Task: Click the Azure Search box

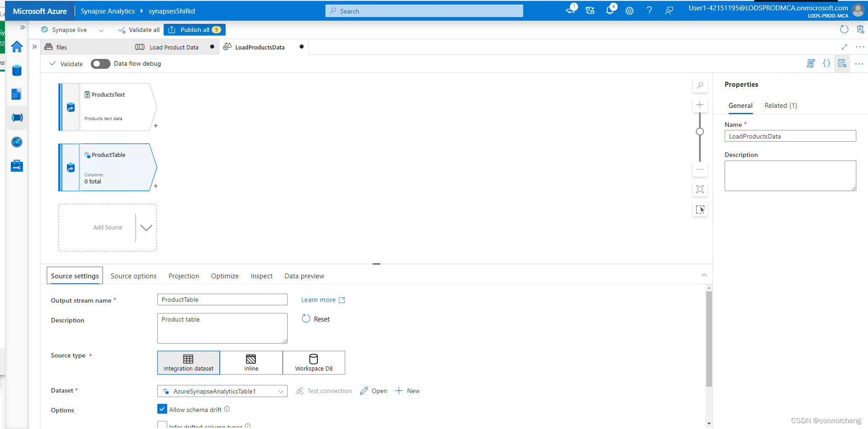Action: [x=424, y=11]
